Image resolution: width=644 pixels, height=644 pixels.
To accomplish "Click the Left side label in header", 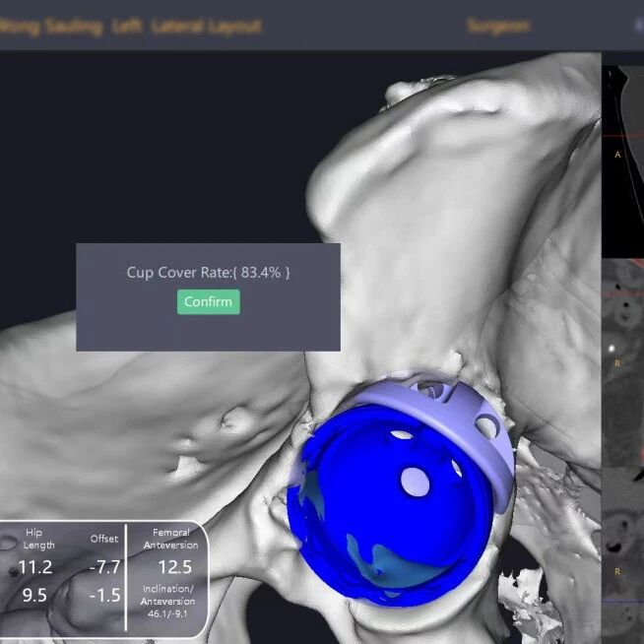I will (127, 27).
